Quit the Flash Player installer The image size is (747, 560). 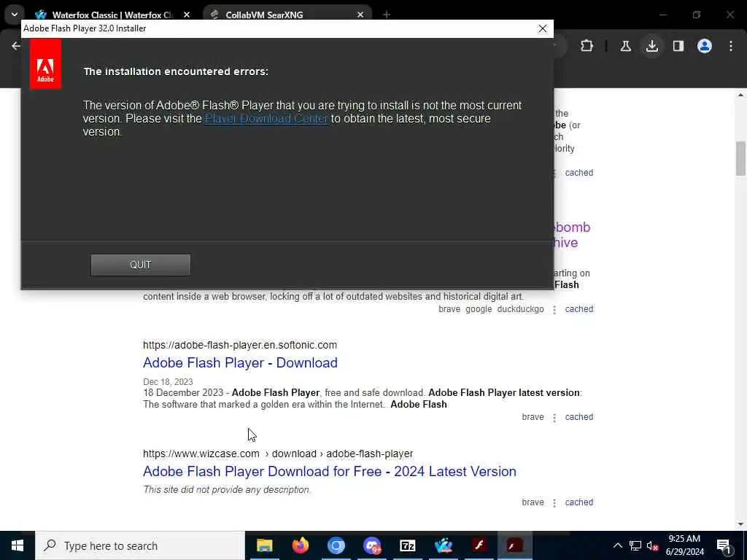(x=141, y=265)
